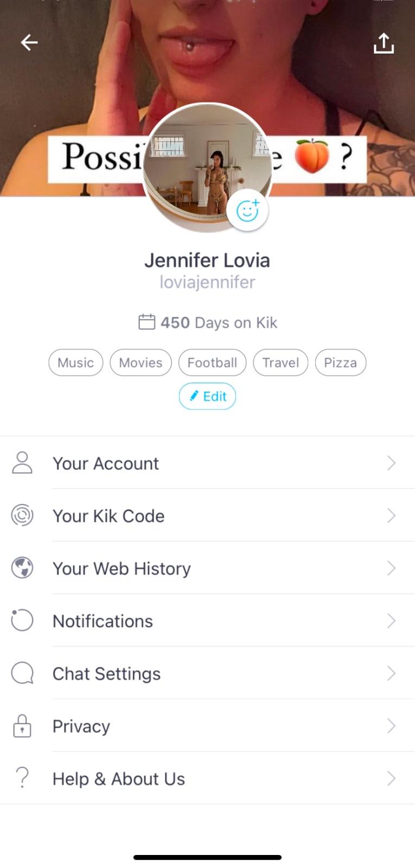Expand the Privacy row chevron
This screenshot has width=415, height=868.
[x=391, y=726]
